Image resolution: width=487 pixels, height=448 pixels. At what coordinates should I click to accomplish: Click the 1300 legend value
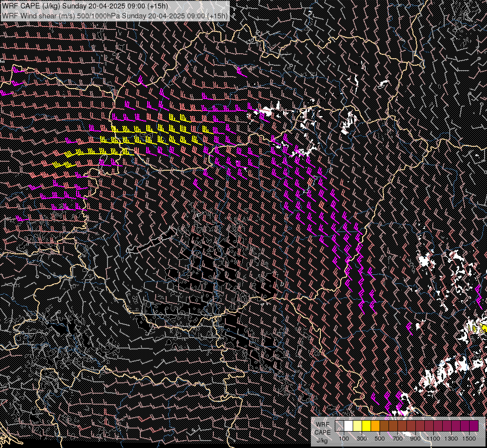(451, 439)
